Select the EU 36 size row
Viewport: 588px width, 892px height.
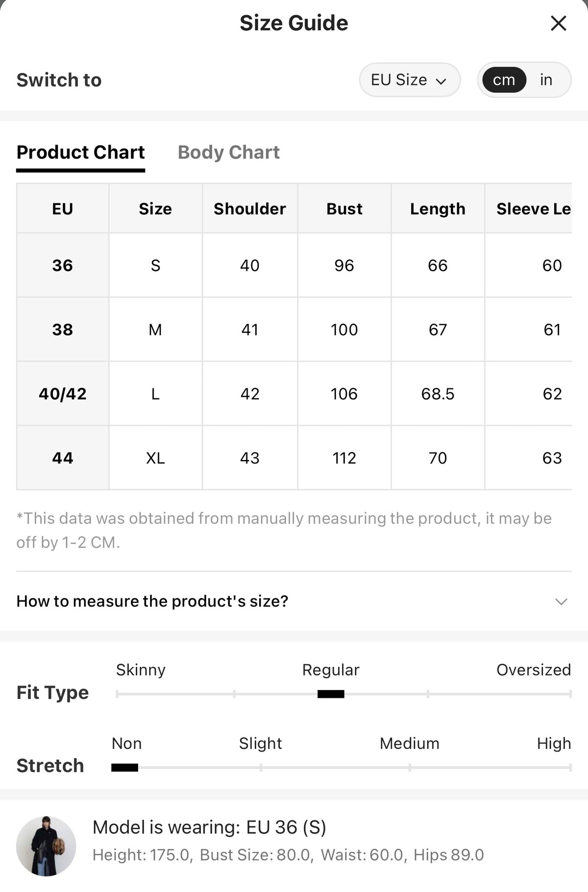pos(294,265)
